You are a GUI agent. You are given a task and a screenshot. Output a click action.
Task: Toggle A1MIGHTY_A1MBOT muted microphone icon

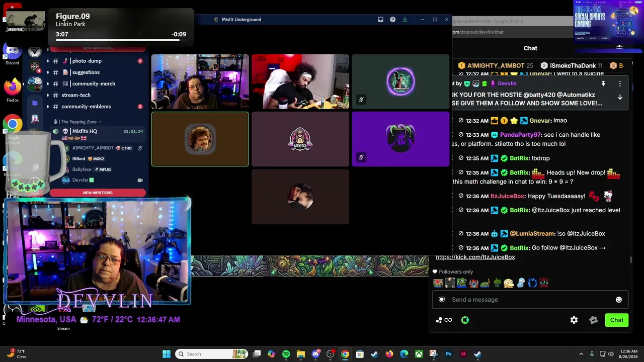coord(140,148)
